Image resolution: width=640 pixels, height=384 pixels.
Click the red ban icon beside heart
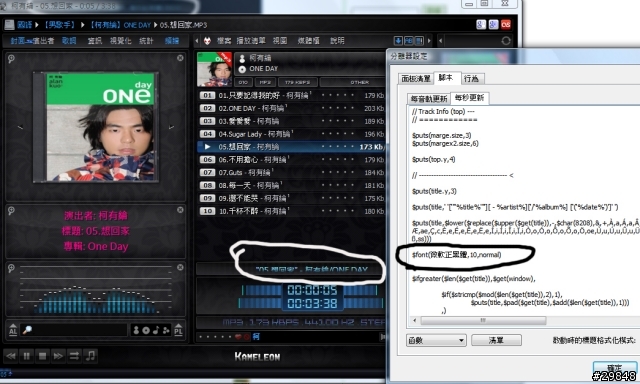tap(247, 337)
